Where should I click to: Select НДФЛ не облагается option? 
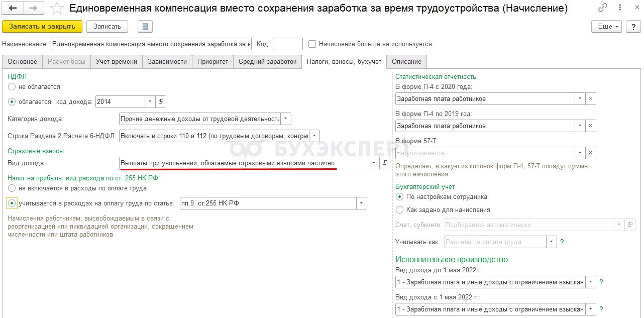[x=12, y=87]
